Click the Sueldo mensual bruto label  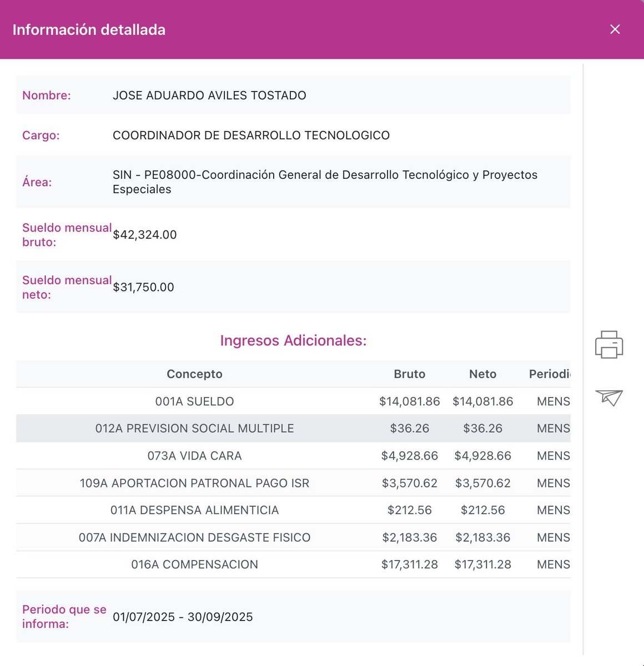[x=67, y=235]
